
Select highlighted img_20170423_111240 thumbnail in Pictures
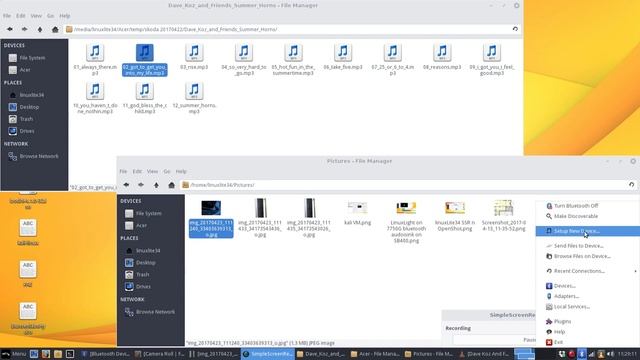tap(211, 208)
